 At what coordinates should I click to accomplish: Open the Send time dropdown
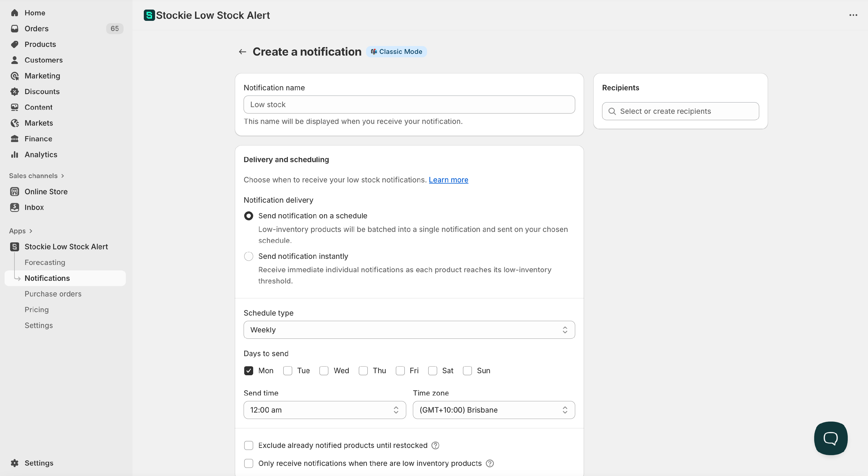(x=325, y=410)
